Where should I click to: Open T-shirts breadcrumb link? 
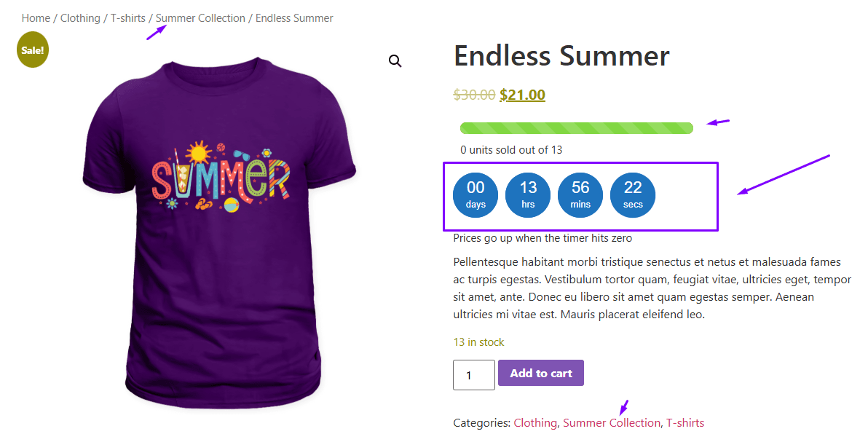pos(128,18)
